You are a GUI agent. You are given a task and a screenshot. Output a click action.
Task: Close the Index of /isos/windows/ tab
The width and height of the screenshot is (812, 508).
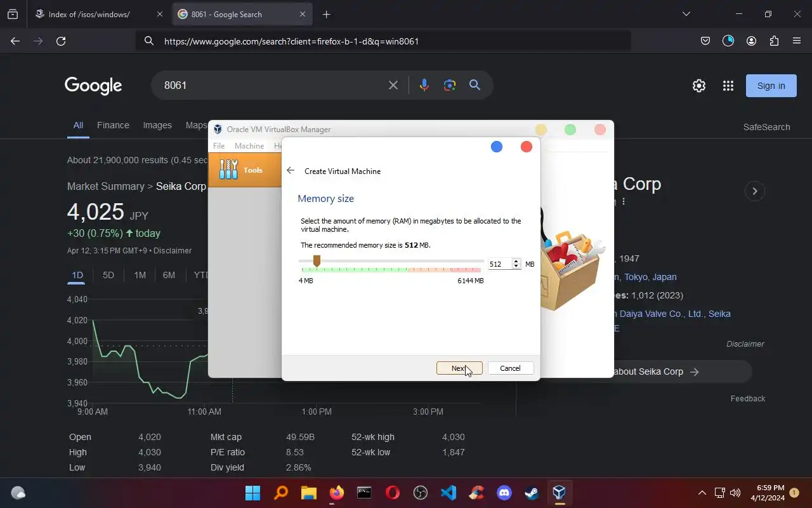(x=159, y=14)
